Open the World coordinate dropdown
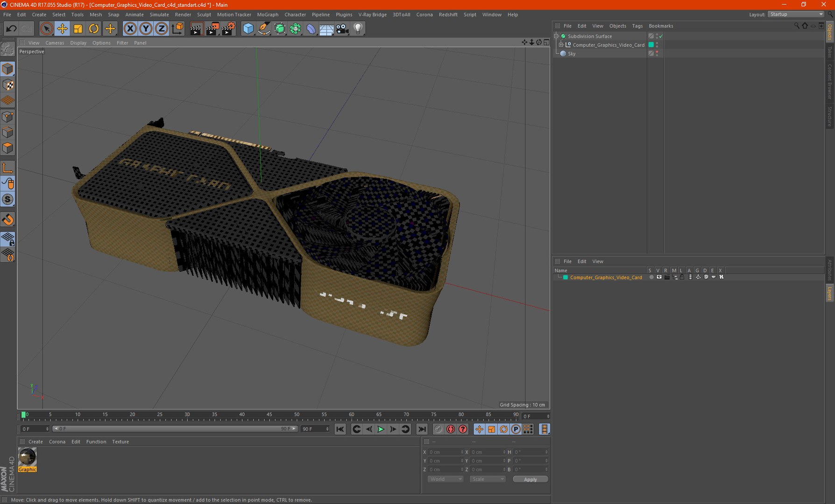835x504 pixels. click(445, 479)
